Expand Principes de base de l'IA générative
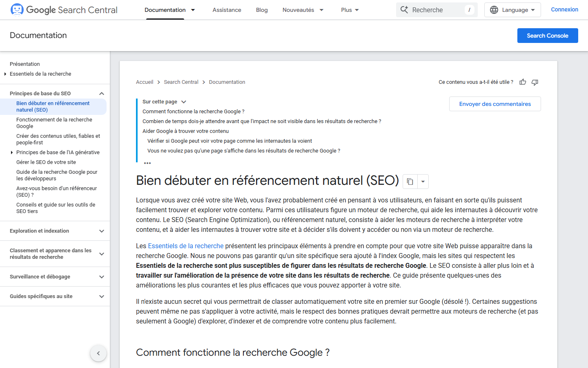588x368 pixels. 11,153
